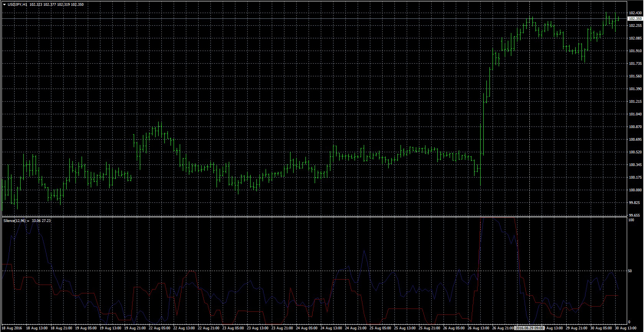Click the 100.345 price scale label
The image size is (644, 332).
635,165
